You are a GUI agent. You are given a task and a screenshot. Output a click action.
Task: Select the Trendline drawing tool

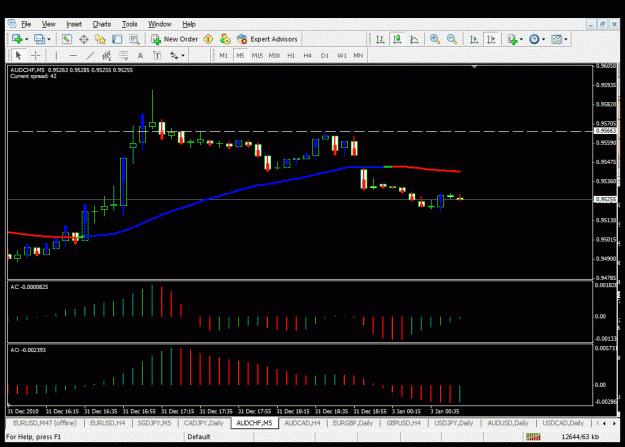pyautogui.click(x=90, y=55)
